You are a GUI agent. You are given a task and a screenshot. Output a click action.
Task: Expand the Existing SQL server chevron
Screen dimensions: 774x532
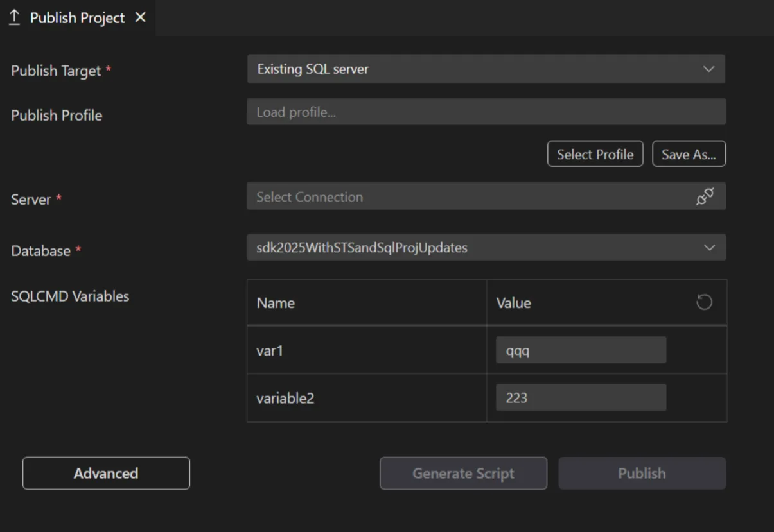(709, 69)
